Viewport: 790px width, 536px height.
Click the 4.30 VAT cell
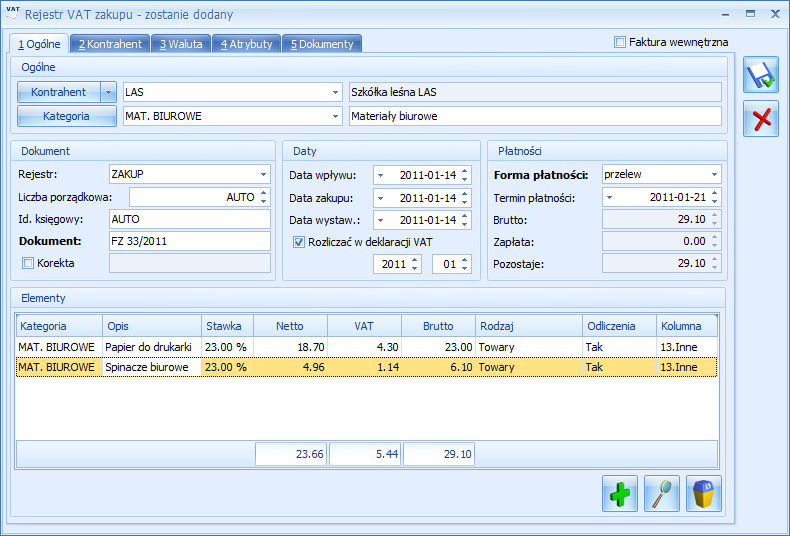click(365, 347)
